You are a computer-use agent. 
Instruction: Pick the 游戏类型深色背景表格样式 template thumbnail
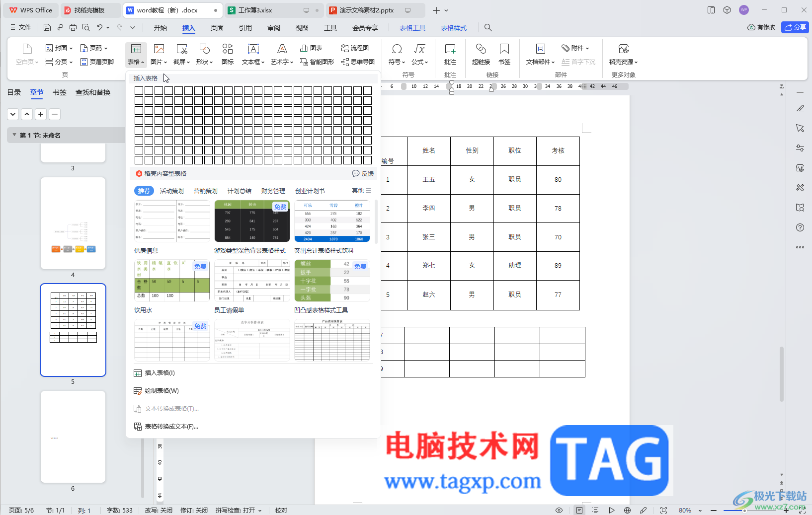point(252,221)
